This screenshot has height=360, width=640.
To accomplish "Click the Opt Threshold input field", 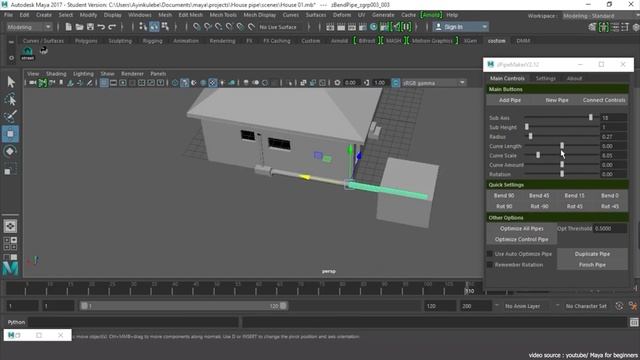I will pos(610,229).
